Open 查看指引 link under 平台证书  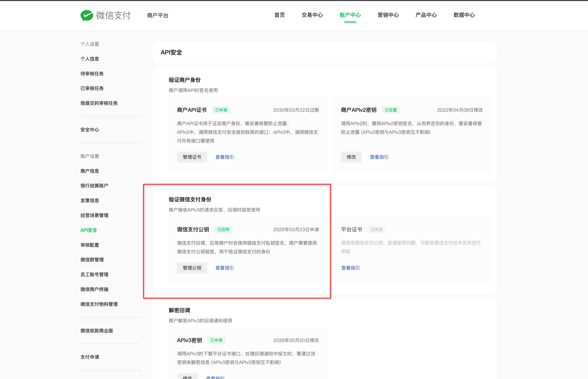click(350, 268)
